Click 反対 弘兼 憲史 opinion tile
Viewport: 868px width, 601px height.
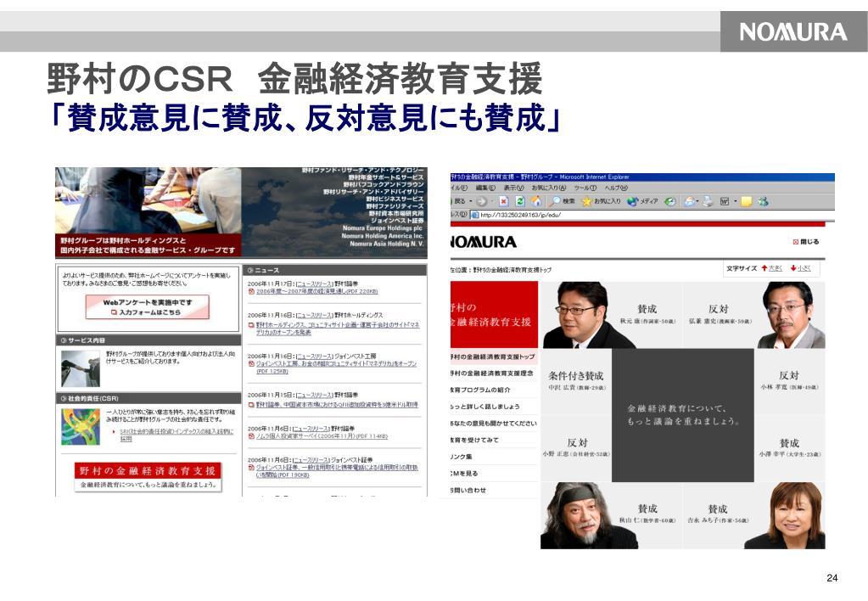(754, 315)
